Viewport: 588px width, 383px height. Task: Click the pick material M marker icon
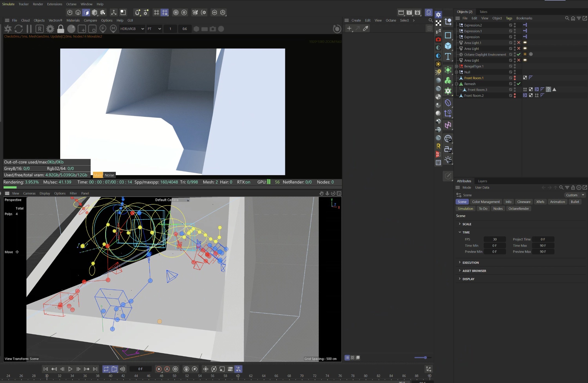click(x=113, y=29)
